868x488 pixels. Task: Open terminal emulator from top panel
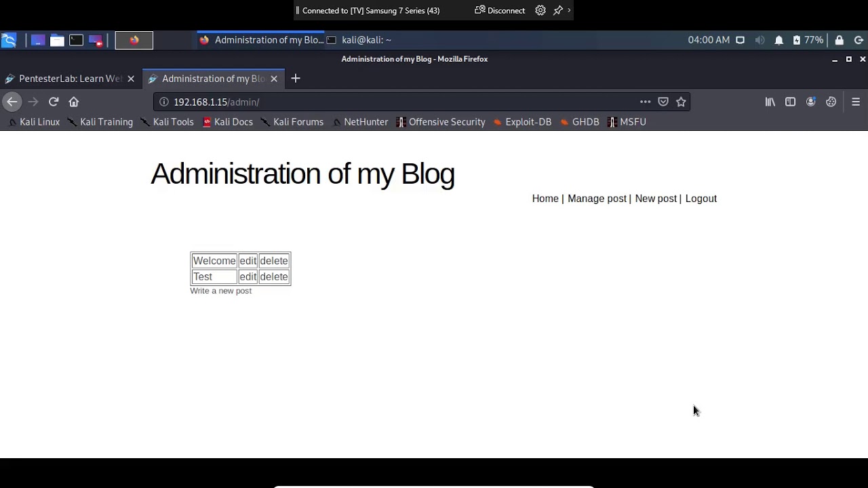tap(76, 40)
